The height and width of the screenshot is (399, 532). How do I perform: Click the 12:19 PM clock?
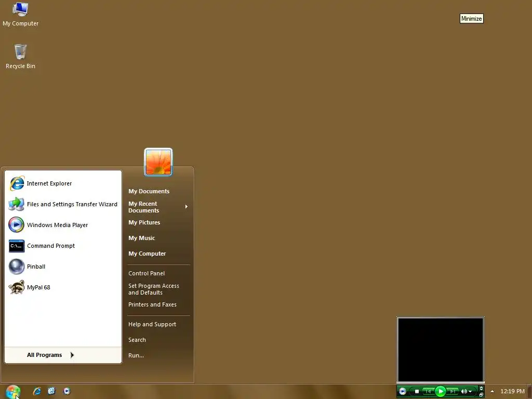point(512,391)
